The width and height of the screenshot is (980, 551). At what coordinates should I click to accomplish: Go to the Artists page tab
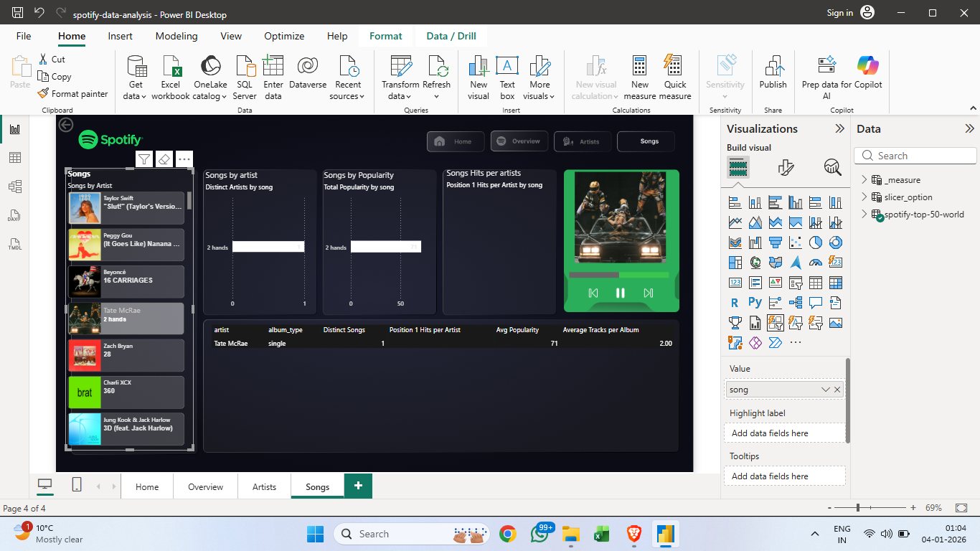[264, 486]
